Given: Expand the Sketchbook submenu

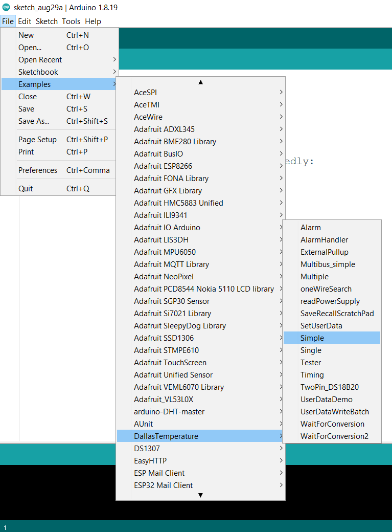Looking at the screenshot, I should coord(38,72).
